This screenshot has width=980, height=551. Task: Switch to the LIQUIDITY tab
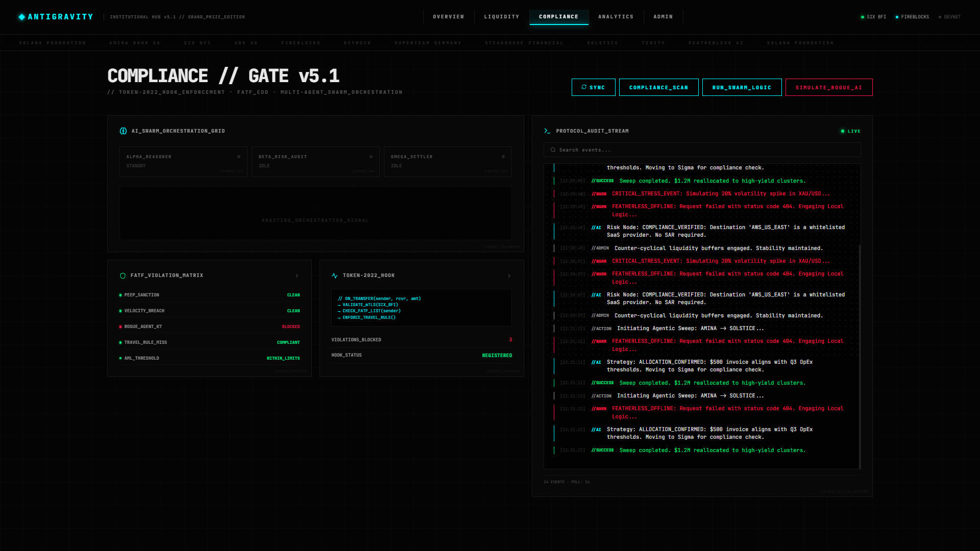[x=501, y=17]
